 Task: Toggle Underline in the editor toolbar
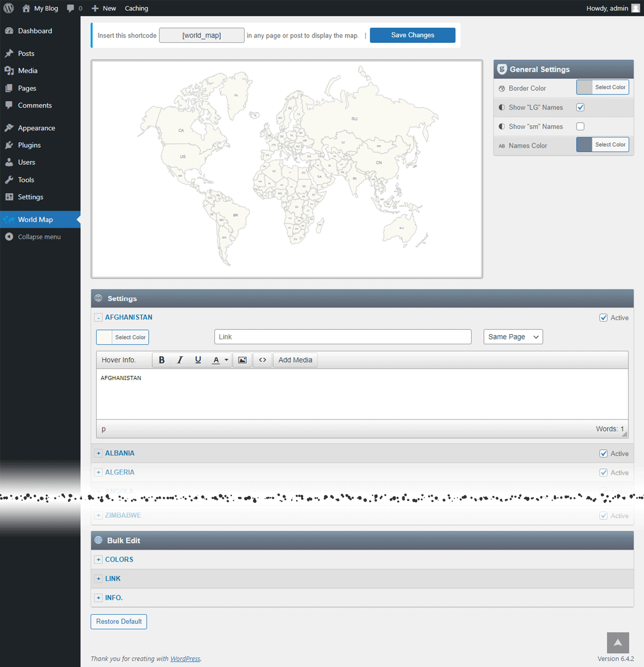[x=198, y=360]
